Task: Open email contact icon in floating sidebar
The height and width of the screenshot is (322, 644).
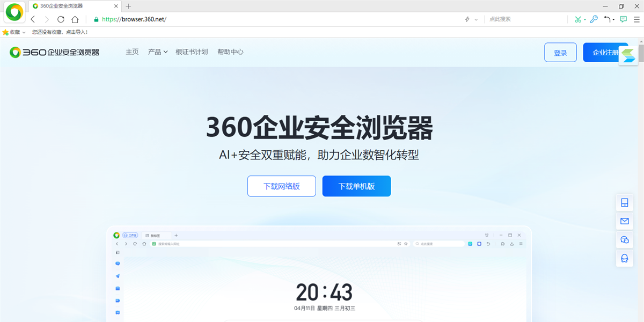Action: tap(624, 221)
